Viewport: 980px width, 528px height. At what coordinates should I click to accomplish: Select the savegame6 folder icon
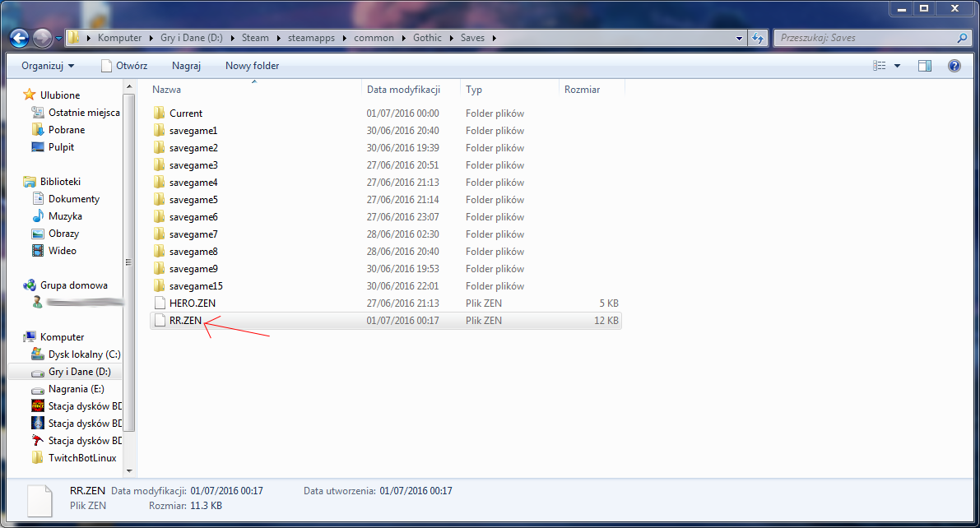click(x=160, y=217)
